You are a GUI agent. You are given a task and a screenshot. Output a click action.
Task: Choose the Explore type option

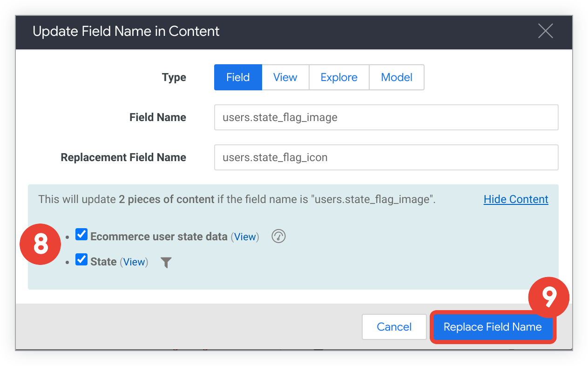(x=339, y=77)
